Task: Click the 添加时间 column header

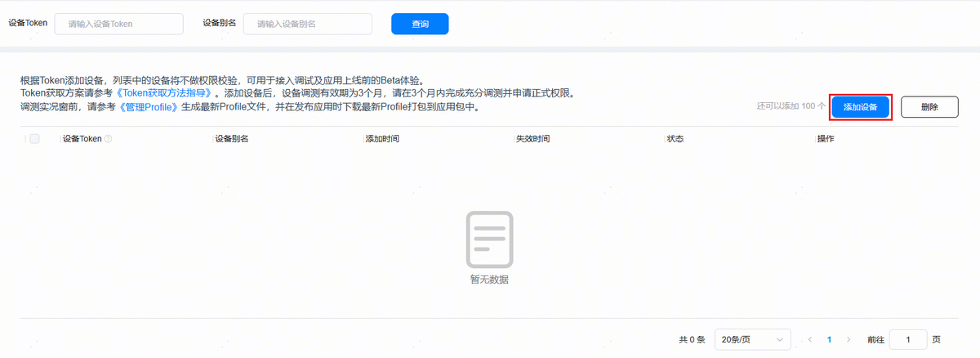Action: [x=382, y=139]
